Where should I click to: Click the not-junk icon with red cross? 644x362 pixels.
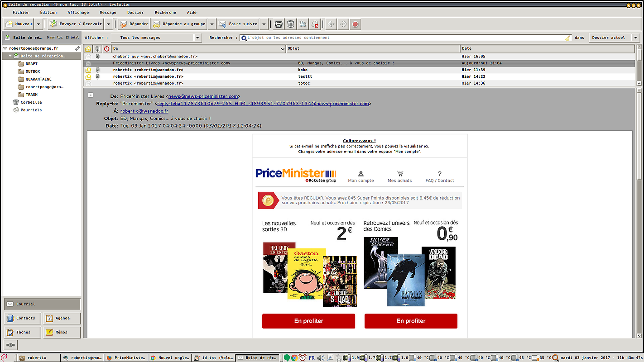point(315,24)
